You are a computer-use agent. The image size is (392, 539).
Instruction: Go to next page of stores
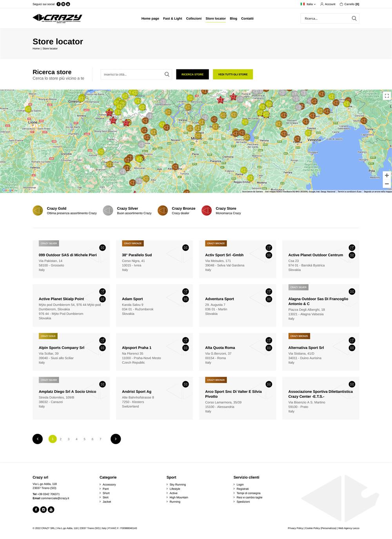coord(116,439)
